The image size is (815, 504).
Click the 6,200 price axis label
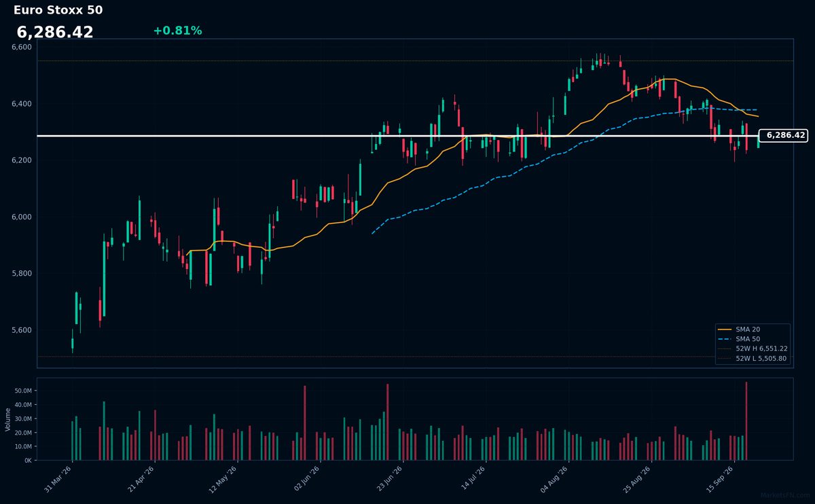(22, 160)
